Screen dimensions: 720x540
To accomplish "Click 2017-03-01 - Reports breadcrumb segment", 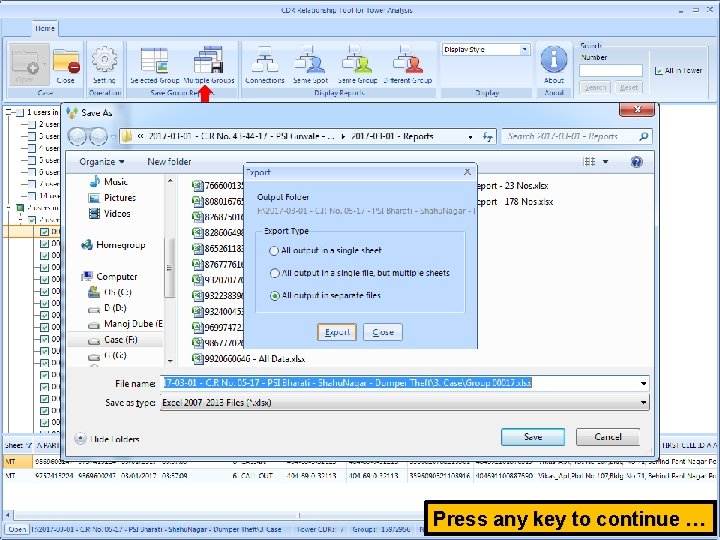I will point(392,136).
